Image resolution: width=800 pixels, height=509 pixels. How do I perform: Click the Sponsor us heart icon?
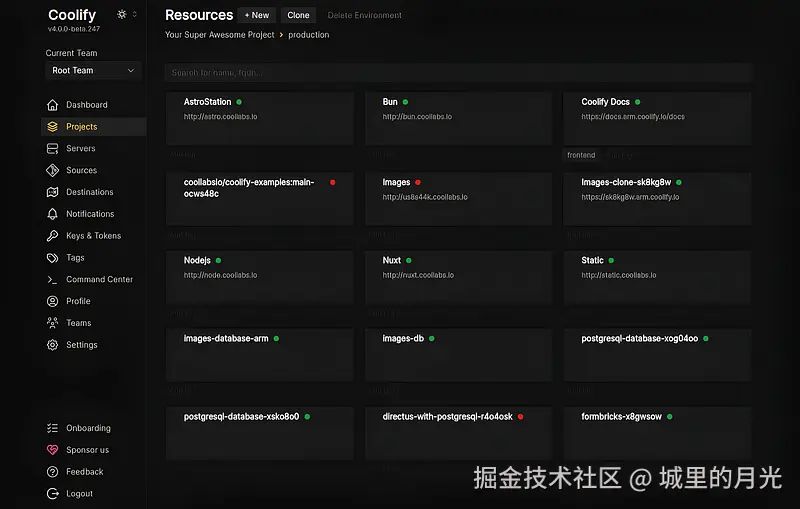[53, 450]
